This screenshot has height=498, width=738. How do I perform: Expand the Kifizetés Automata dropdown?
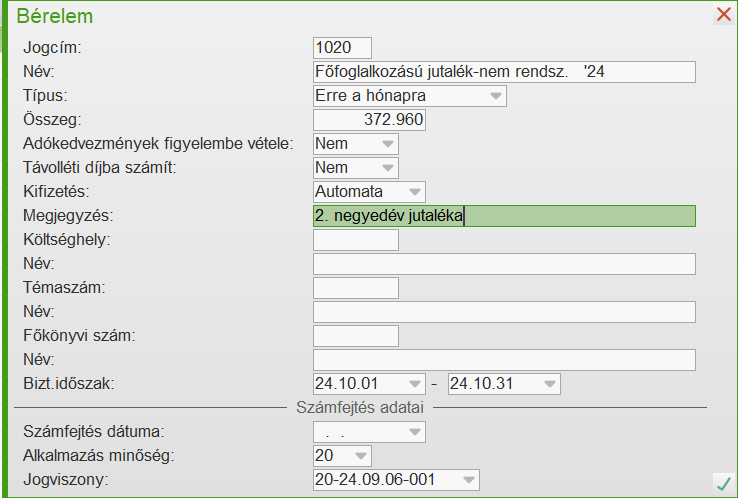point(415,192)
